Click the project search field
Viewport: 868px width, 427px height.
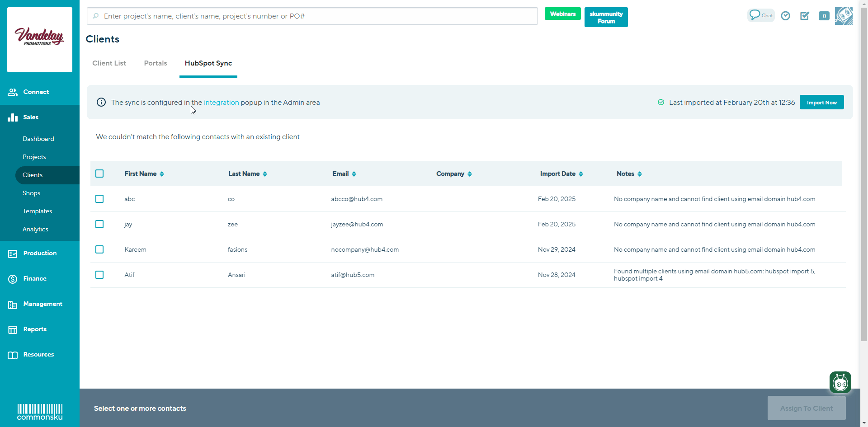point(312,16)
